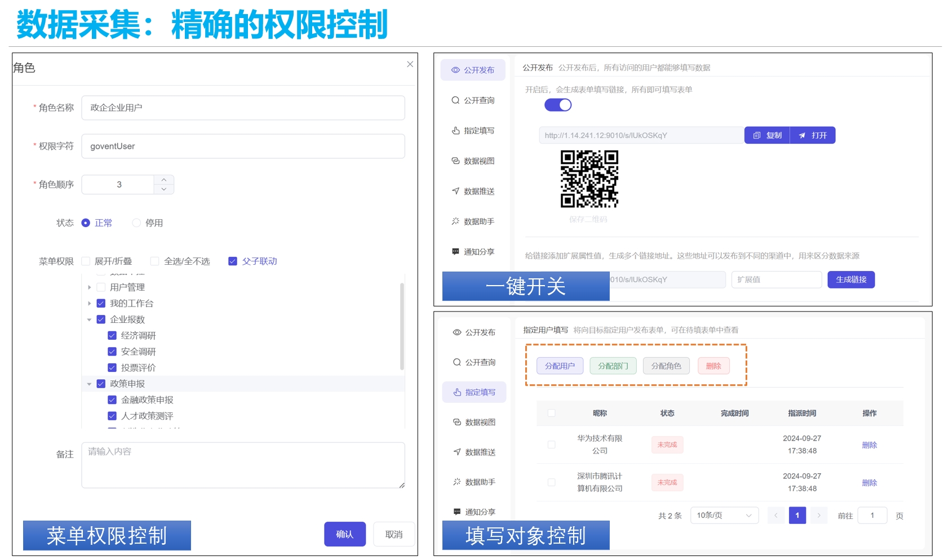The width and height of the screenshot is (949, 560).
Task: Uncheck the 父子联动 checkbox
Action: coord(232,261)
